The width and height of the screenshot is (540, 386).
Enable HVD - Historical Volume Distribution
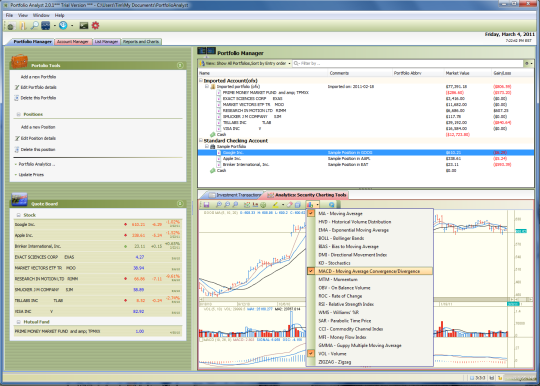(x=370, y=222)
